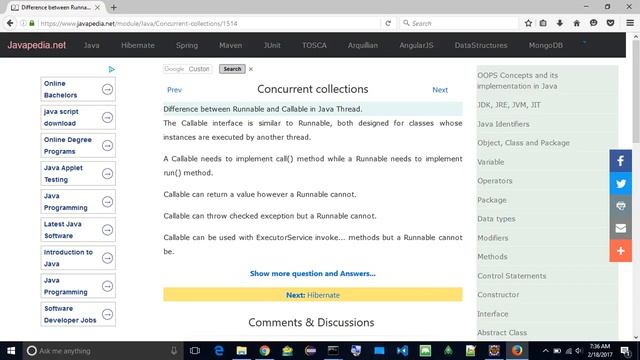This screenshot has height=360, width=640.
Task: Click the Prev question link
Action: pos(174,90)
